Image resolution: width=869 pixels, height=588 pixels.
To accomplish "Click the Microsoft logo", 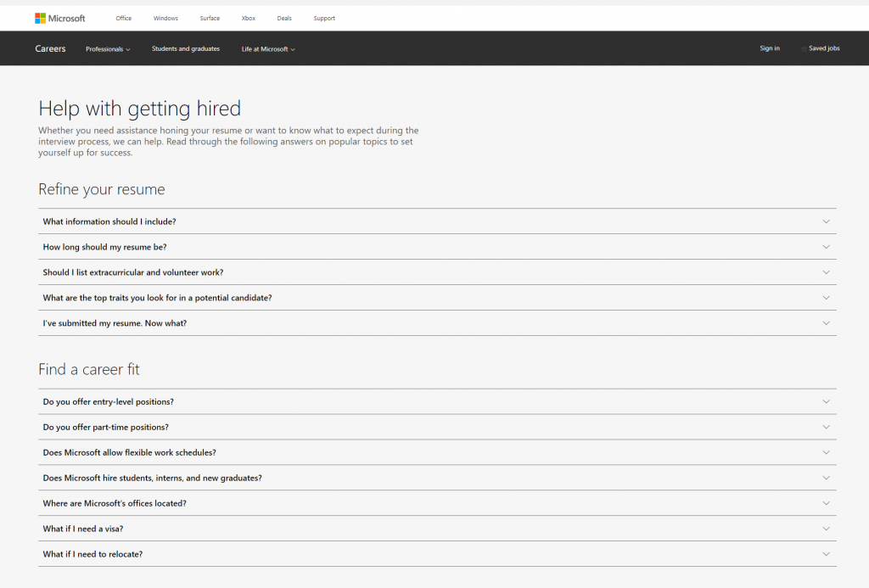I will [x=60, y=19].
